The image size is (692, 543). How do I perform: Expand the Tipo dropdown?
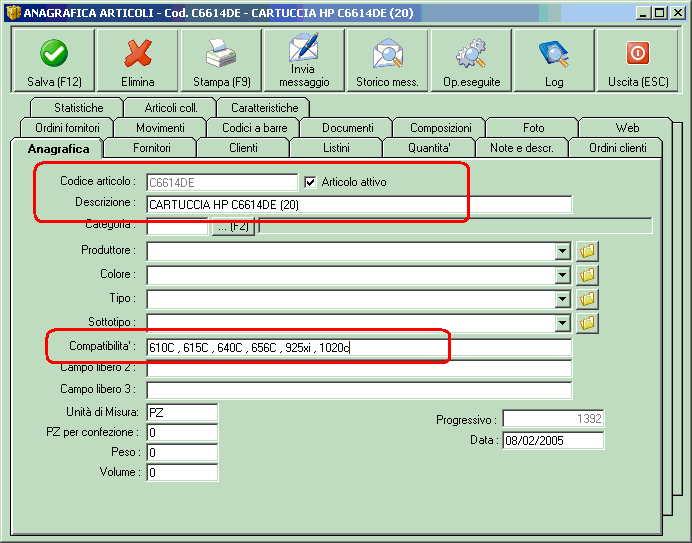562,299
